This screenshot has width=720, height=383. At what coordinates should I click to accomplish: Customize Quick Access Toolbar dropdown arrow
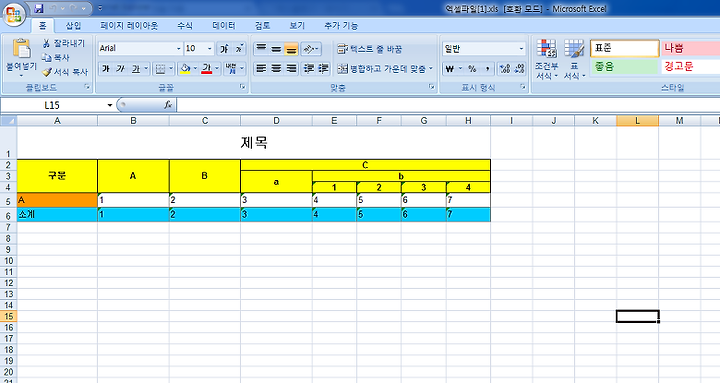coord(100,8)
